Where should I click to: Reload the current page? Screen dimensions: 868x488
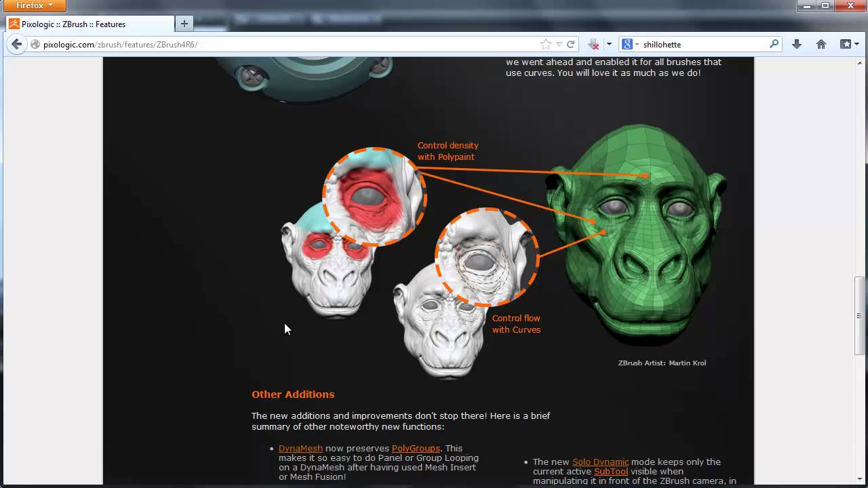pos(571,45)
